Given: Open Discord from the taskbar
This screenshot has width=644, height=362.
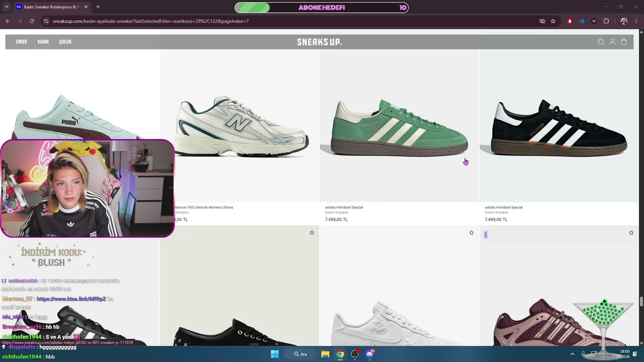Looking at the screenshot, I should click(x=370, y=354).
